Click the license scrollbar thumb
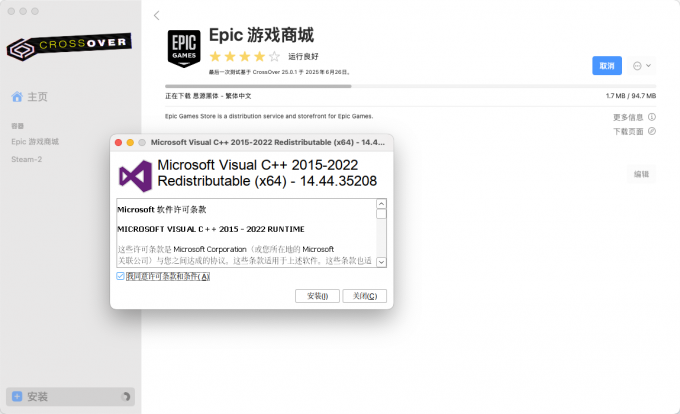 [x=381, y=214]
